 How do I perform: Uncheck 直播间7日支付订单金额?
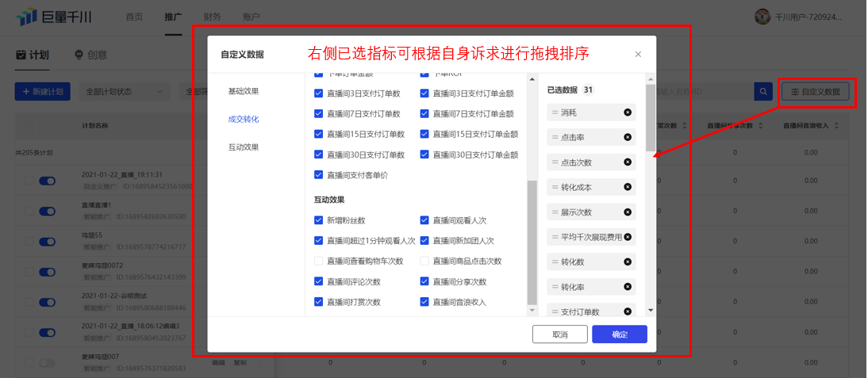[424, 113]
